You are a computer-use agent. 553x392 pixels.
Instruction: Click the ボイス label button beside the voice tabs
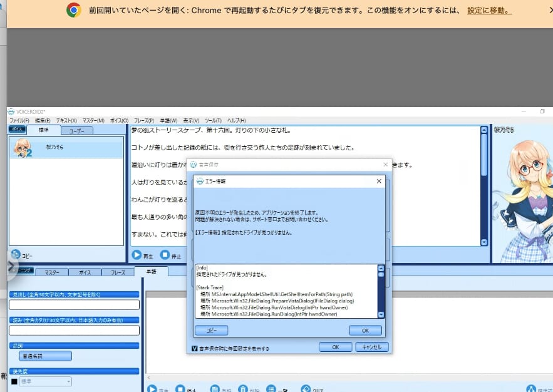[x=17, y=129]
